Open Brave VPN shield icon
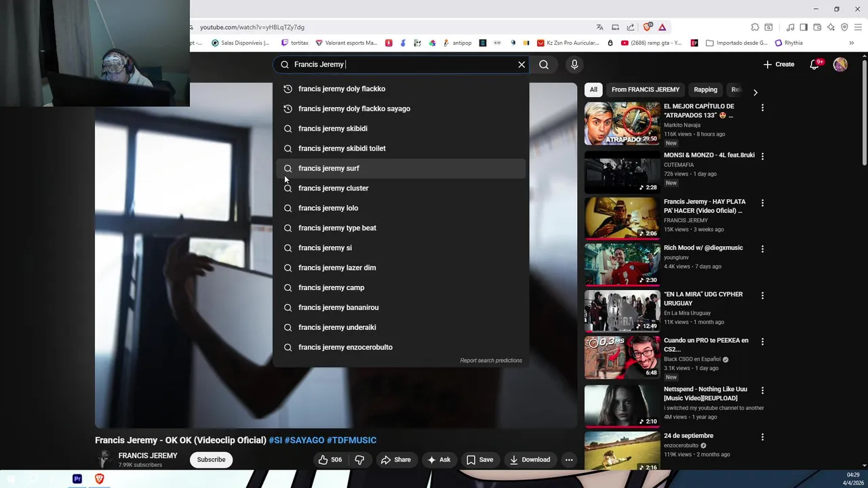The height and width of the screenshot is (488, 868). pyautogui.click(x=844, y=27)
